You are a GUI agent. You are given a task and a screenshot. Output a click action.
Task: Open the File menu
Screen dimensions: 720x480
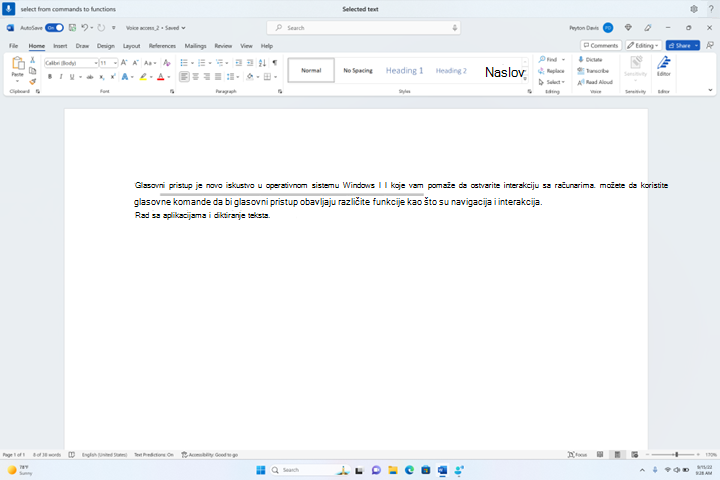[13, 45]
